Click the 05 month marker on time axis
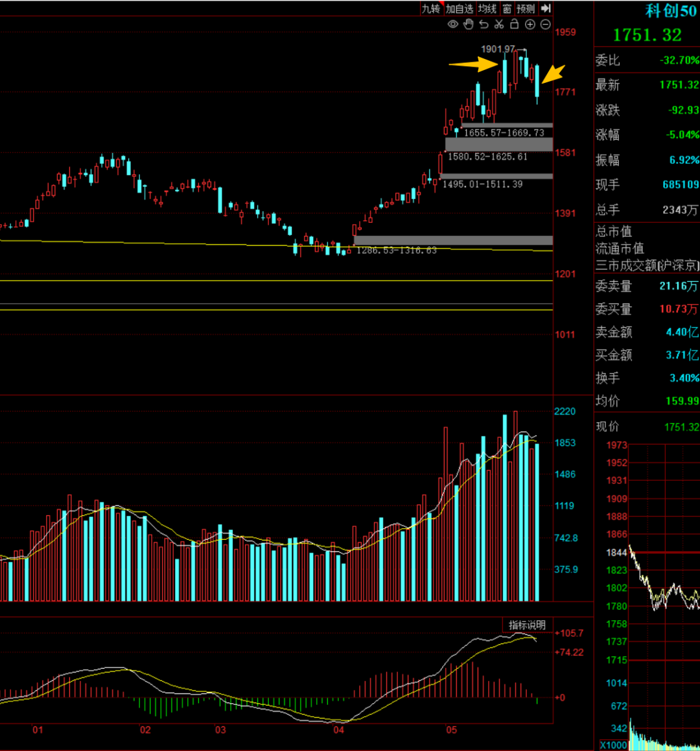 click(x=451, y=730)
